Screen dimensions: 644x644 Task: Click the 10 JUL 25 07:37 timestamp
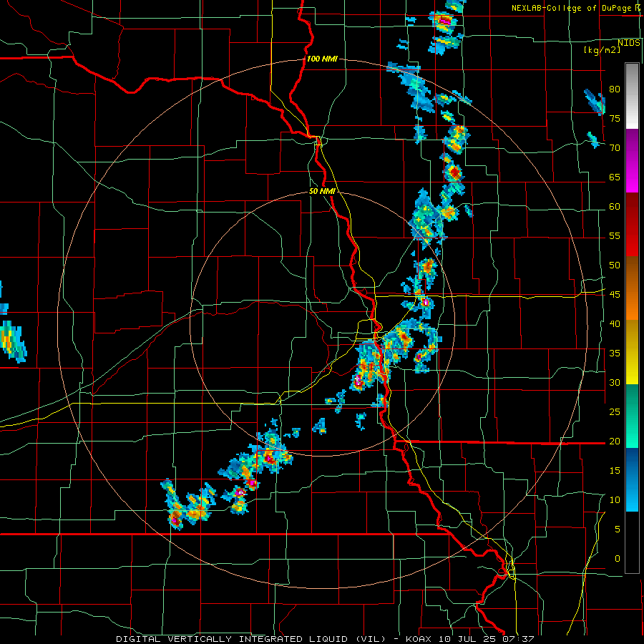[487, 639]
